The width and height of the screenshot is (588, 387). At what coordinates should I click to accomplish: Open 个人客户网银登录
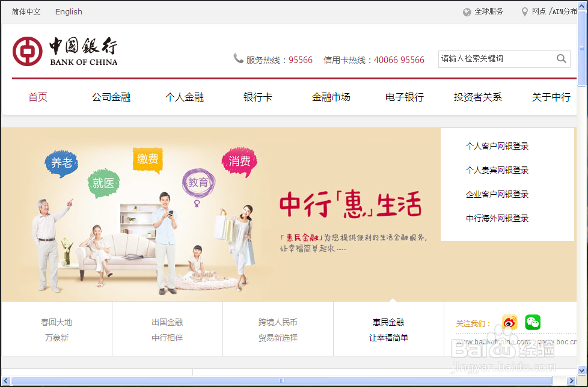pos(497,146)
